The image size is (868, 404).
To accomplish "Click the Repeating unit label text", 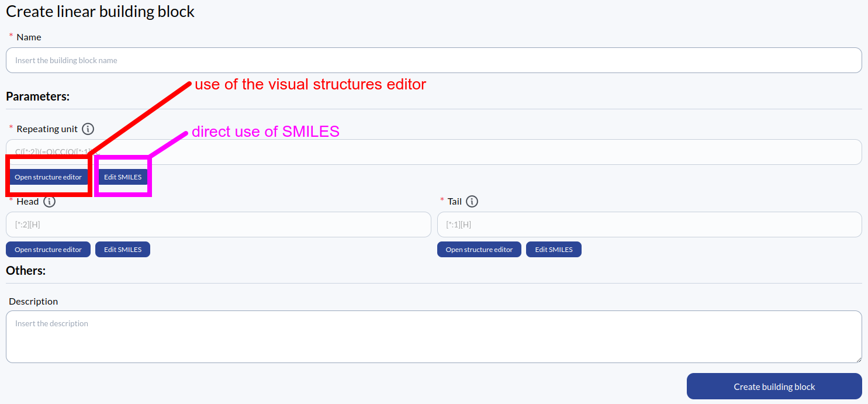I will 47,129.
